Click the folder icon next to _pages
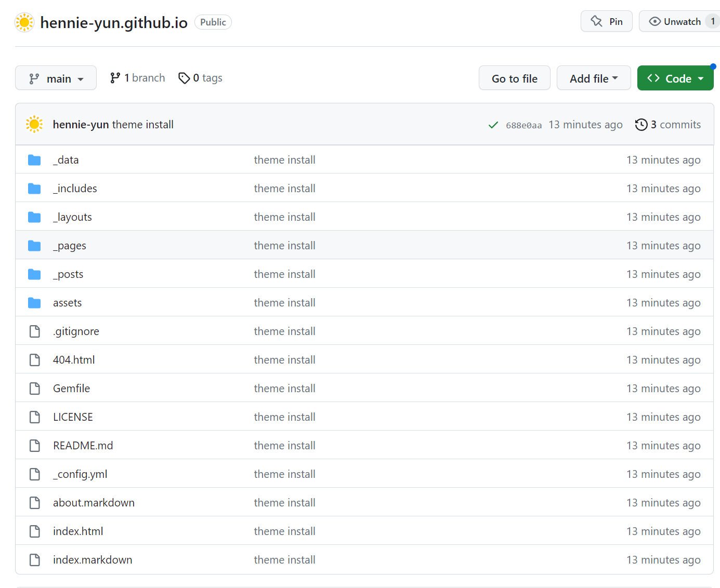The height and width of the screenshot is (588, 720). click(x=34, y=246)
